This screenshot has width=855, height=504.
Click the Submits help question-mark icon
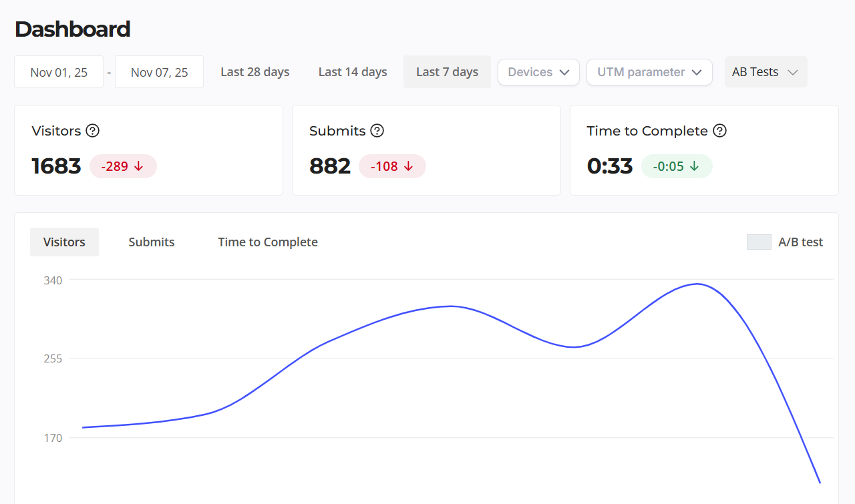click(x=377, y=131)
